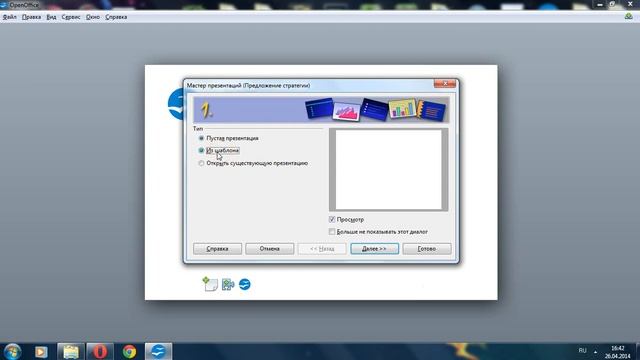This screenshot has height=360, width=640.
Task: Toggle the 'Просмотр' checkbox
Action: click(332, 220)
